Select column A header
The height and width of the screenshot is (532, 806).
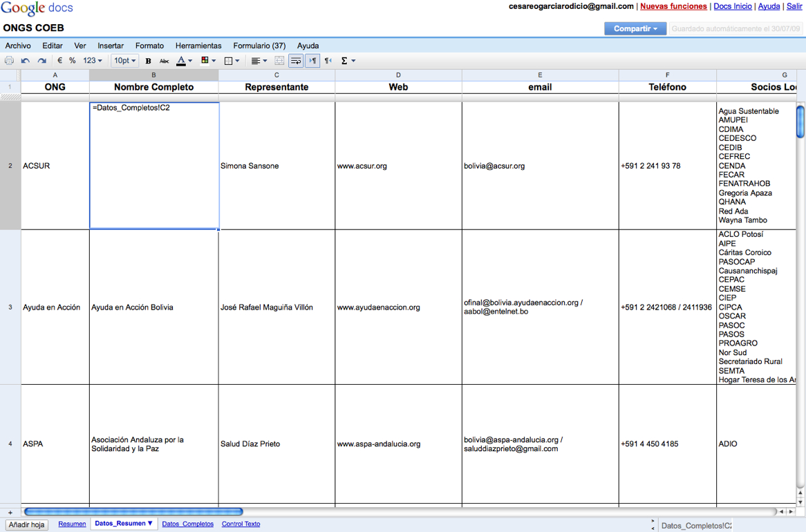55,75
